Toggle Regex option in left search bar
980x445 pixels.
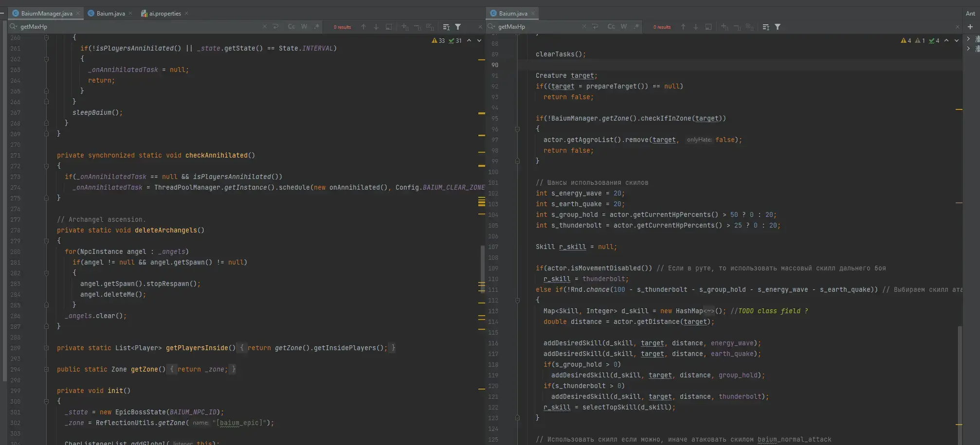pyautogui.click(x=317, y=27)
